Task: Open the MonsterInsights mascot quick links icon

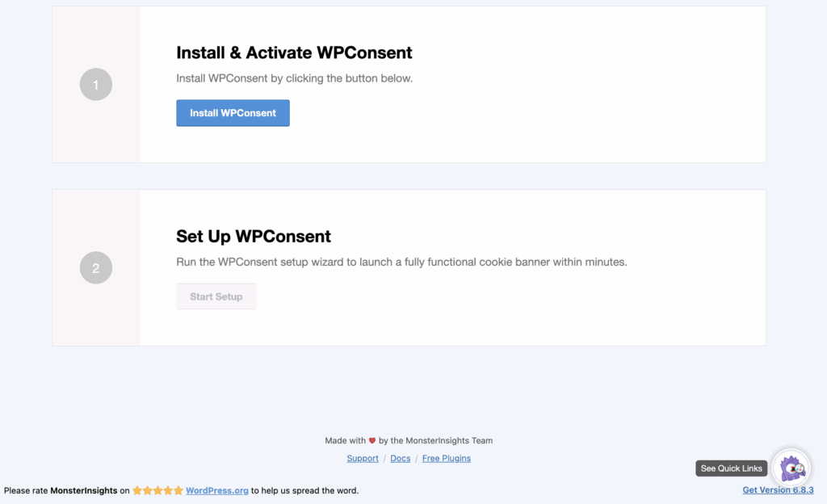Action: [x=791, y=468]
